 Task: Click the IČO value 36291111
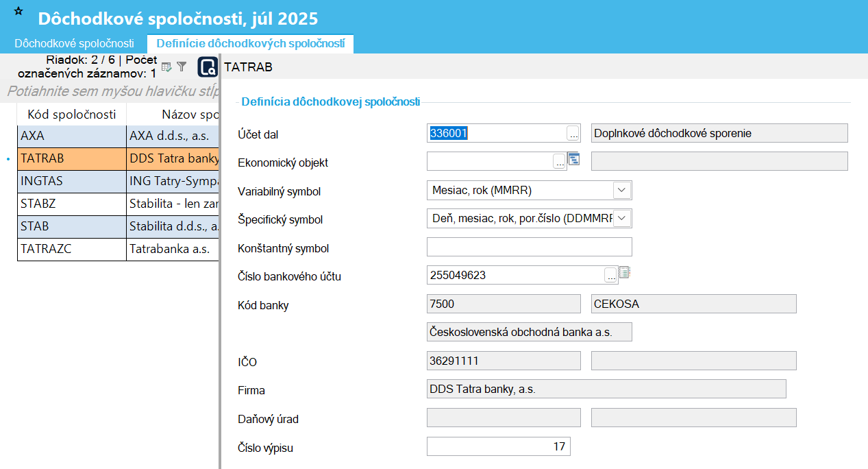[504, 361]
